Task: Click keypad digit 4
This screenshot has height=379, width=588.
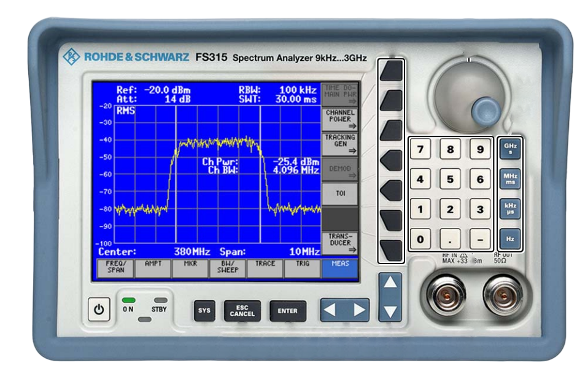Action: (420, 179)
